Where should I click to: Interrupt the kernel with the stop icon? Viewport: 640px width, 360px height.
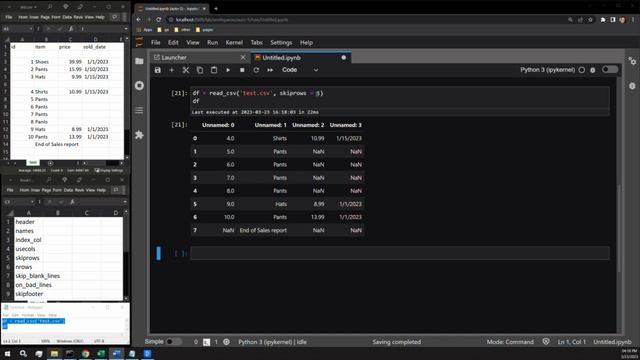(x=242, y=70)
